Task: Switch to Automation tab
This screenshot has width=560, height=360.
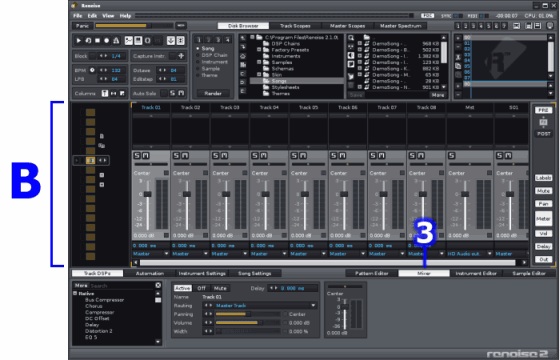Action: click(x=150, y=273)
